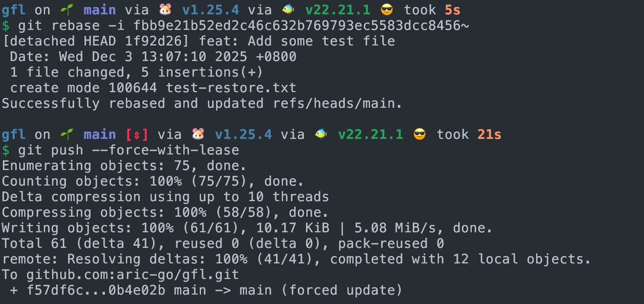Click the orange 21s duration text
The width and height of the screenshot is (644, 304).
(x=489, y=134)
